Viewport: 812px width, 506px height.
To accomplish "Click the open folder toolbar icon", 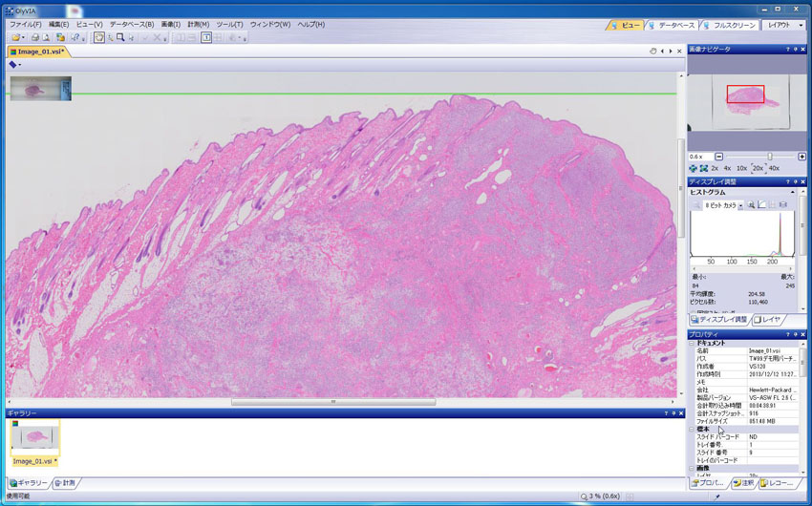I will click(16, 37).
